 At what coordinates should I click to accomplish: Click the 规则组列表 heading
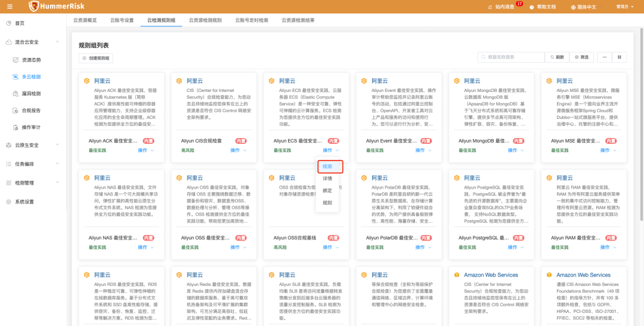click(x=94, y=45)
